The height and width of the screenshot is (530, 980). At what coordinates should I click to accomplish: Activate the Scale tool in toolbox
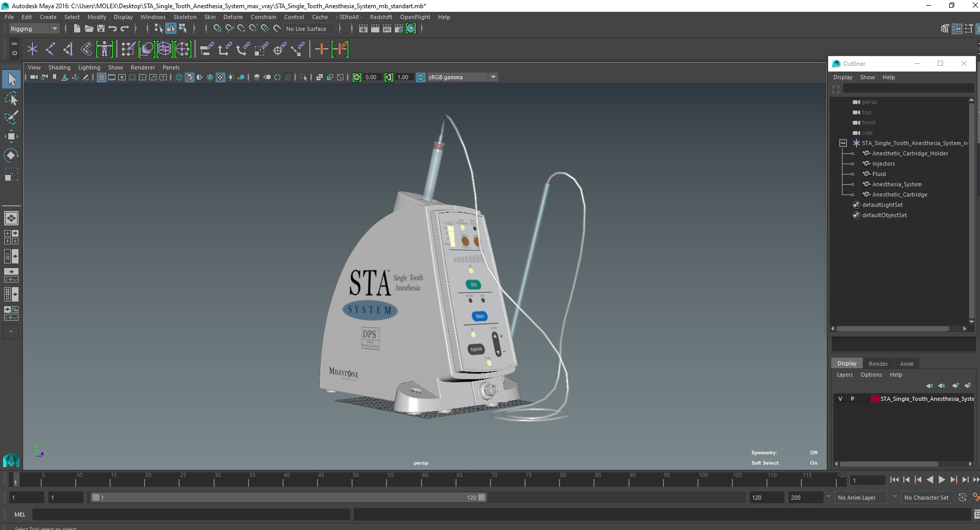click(x=11, y=174)
